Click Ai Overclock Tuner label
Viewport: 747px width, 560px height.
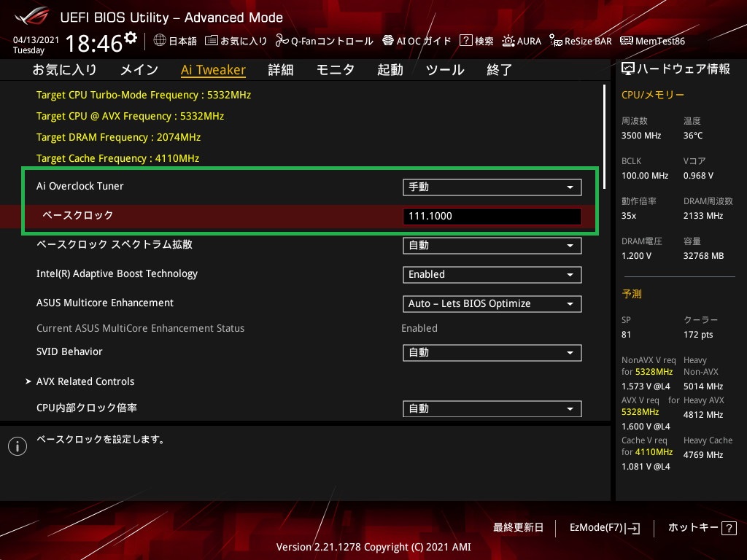(x=80, y=186)
